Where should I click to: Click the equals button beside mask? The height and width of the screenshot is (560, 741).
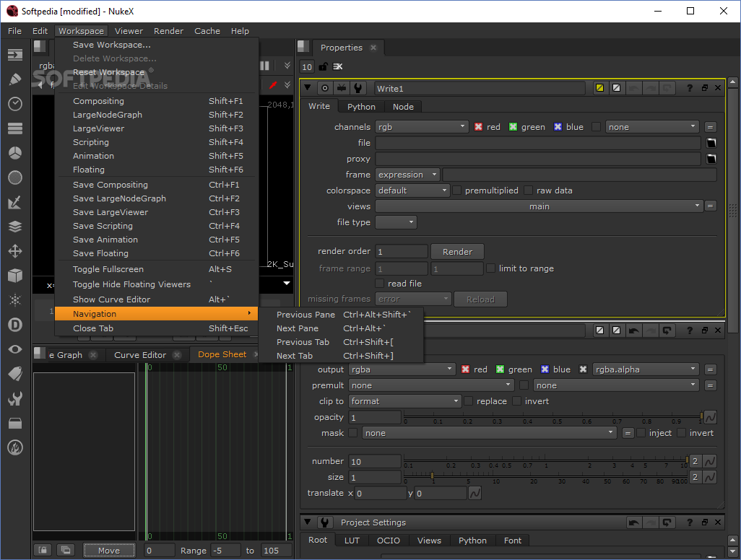coord(628,433)
